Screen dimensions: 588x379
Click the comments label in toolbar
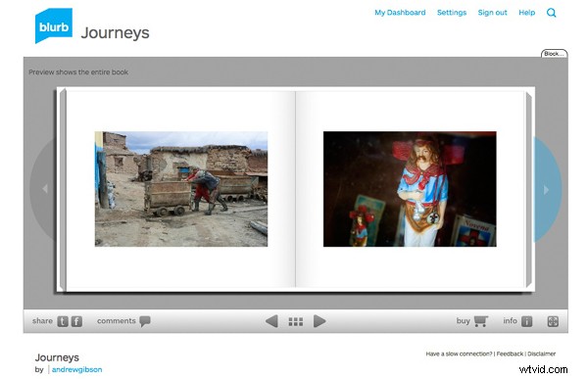coord(117,321)
